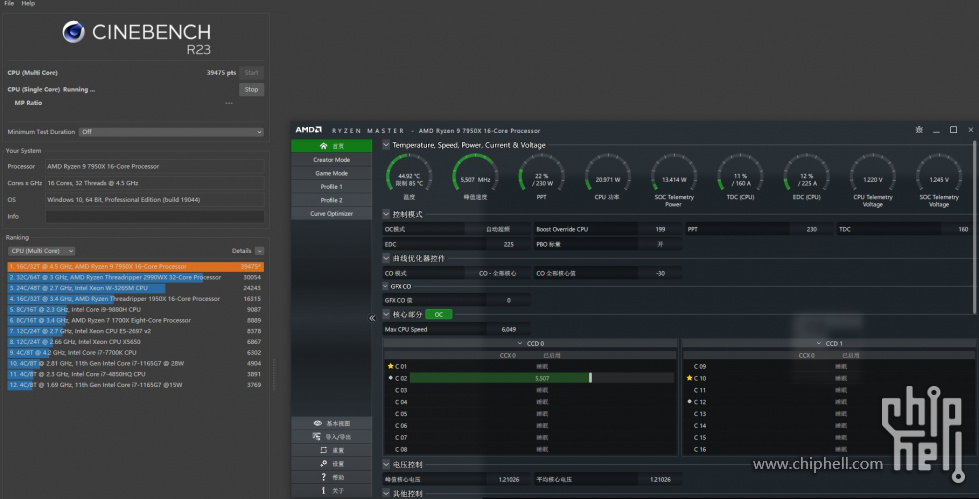The width and height of the screenshot is (979, 499).
Task: Click Boost Override CPU value 199
Action: (x=660, y=229)
